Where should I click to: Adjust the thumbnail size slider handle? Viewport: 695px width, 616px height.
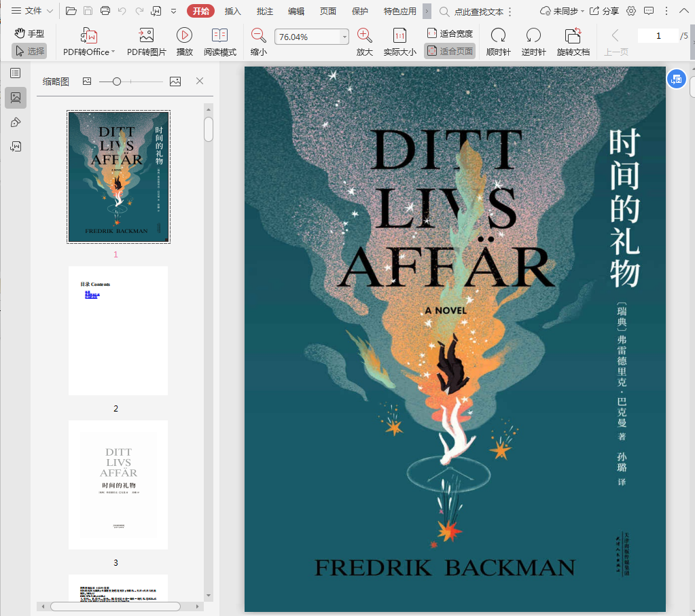[117, 81]
